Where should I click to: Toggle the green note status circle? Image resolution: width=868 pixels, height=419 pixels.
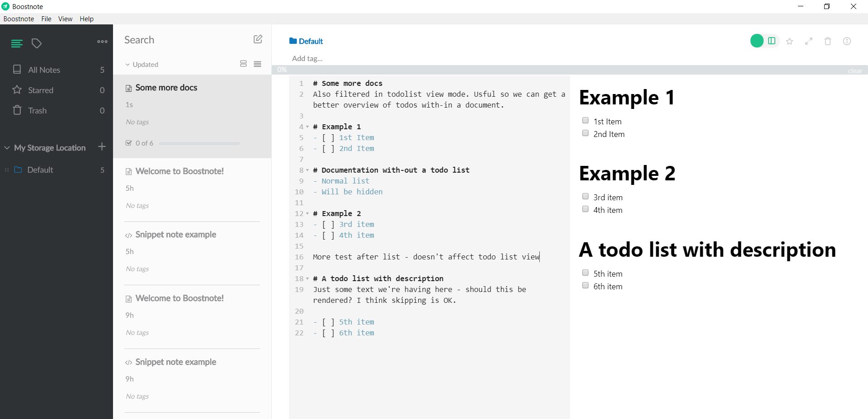(756, 40)
